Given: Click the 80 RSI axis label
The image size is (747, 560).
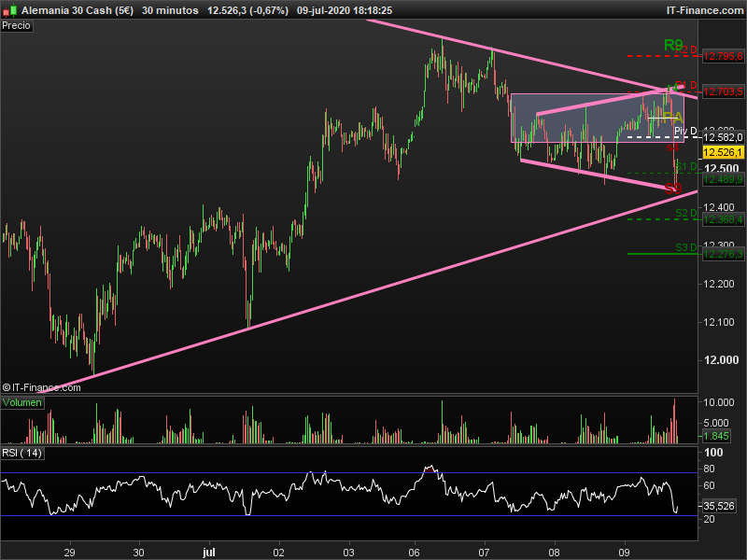Looking at the screenshot, I should click(709, 469).
